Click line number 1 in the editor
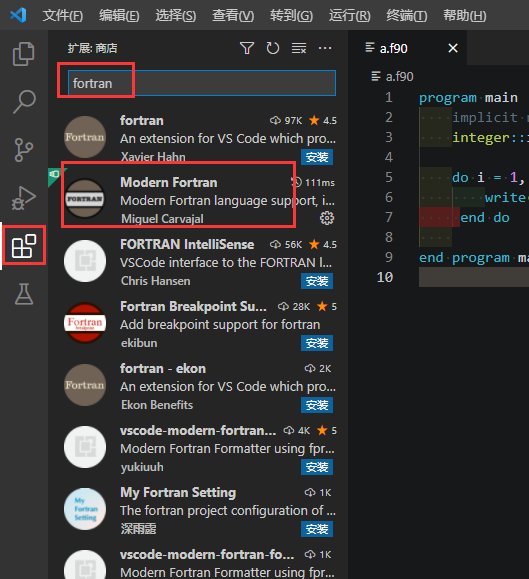The image size is (529, 579). [x=389, y=97]
